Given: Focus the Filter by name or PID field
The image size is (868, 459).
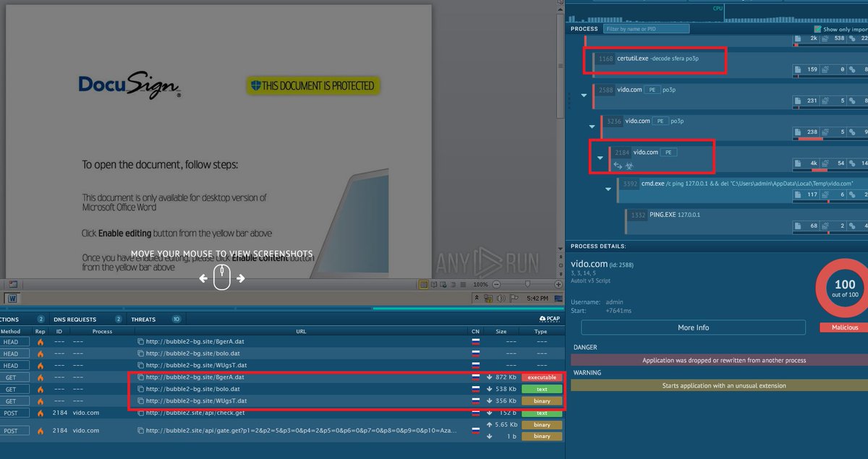Looking at the screenshot, I should pos(646,29).
